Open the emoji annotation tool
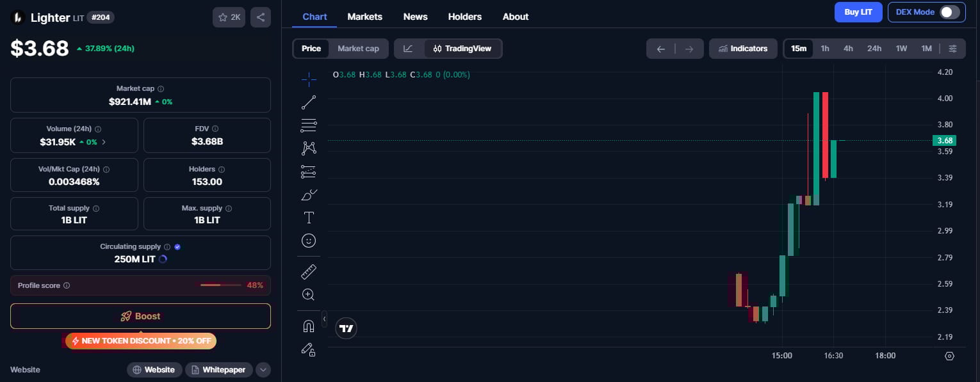 click(309, 241)
